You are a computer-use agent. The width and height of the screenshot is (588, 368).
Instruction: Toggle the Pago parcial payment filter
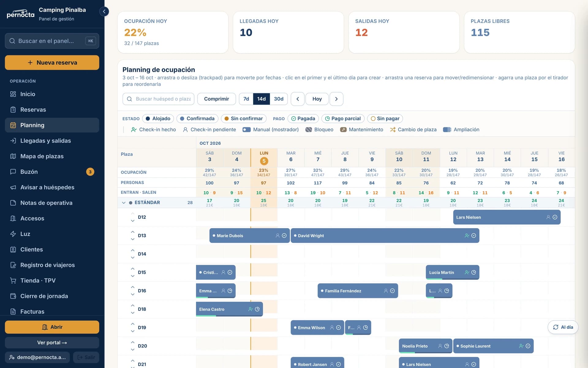[343, 118]
